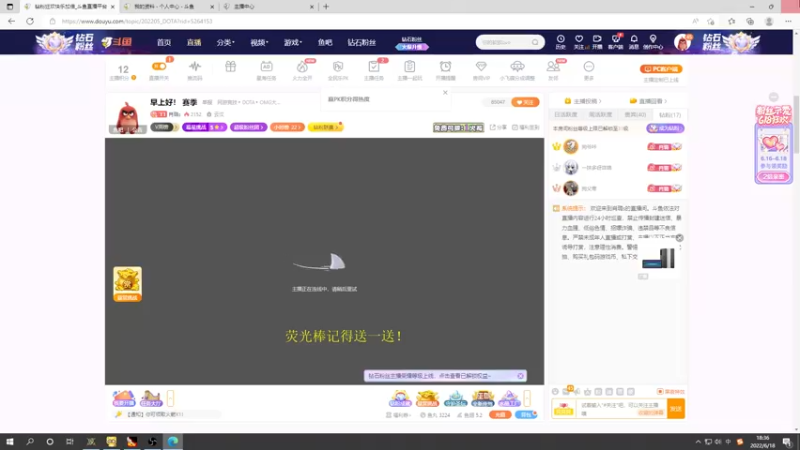This screenshot has height=450, width=800.
Task: Toggle the 直播开关 switch
Action: [x=159, y=66]
